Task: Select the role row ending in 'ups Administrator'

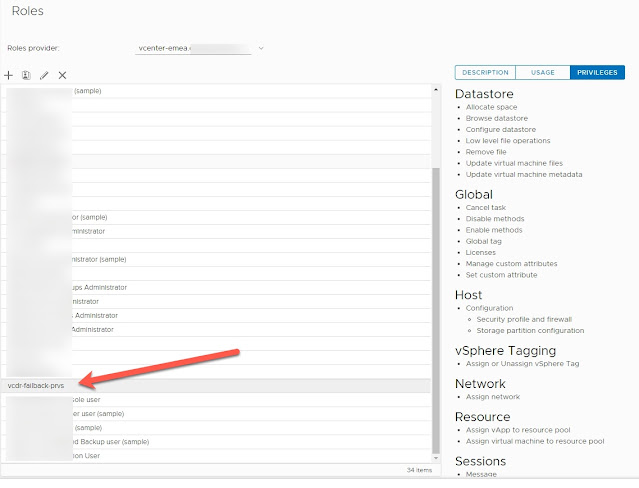Action: [x=216, y=287]
